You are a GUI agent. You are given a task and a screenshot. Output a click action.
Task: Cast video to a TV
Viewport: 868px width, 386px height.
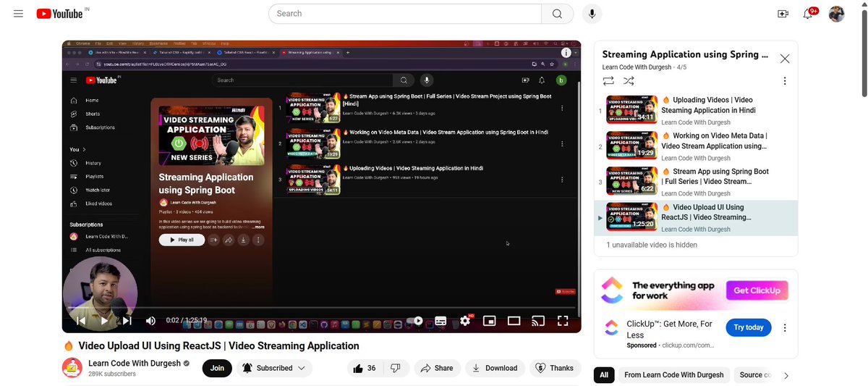[538, 321]
